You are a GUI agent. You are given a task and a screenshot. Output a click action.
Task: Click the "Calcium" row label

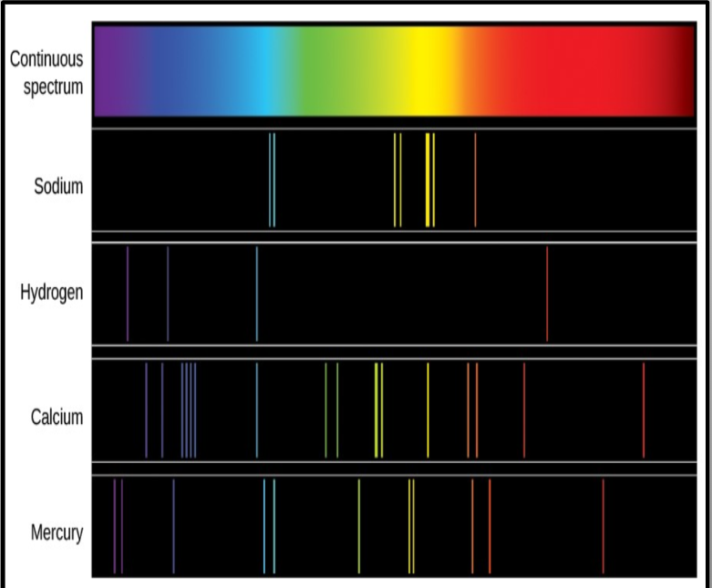pyautogui.click(x=57, y=418)
